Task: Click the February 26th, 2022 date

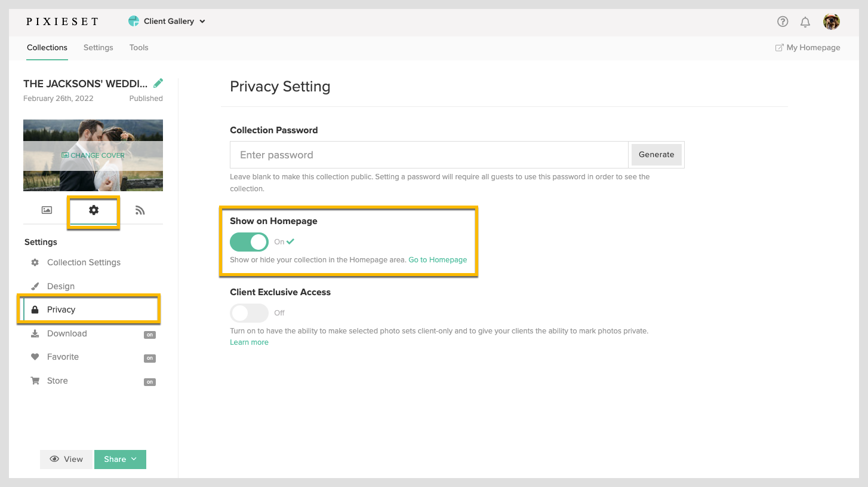Action: click(x=59, y=99)
